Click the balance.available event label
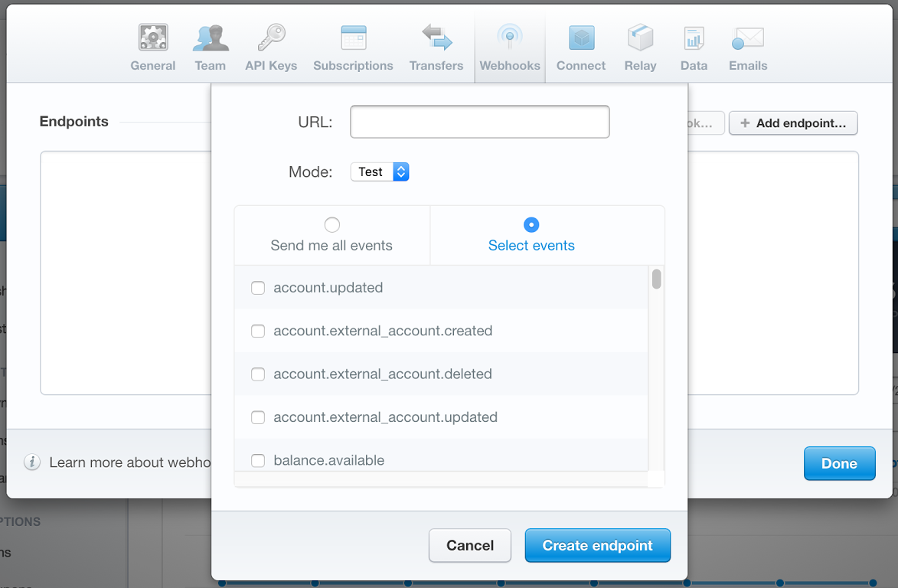 coord(328,460)
